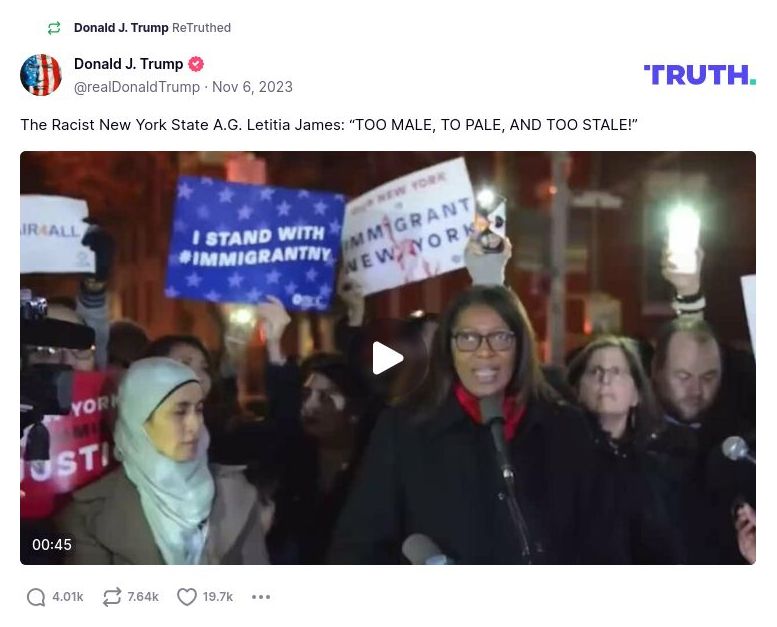This screenshot has height=627, width=777.
Task: Open the Nov 6, 2023 post timestamp
Action: click(x=252, y=87)
